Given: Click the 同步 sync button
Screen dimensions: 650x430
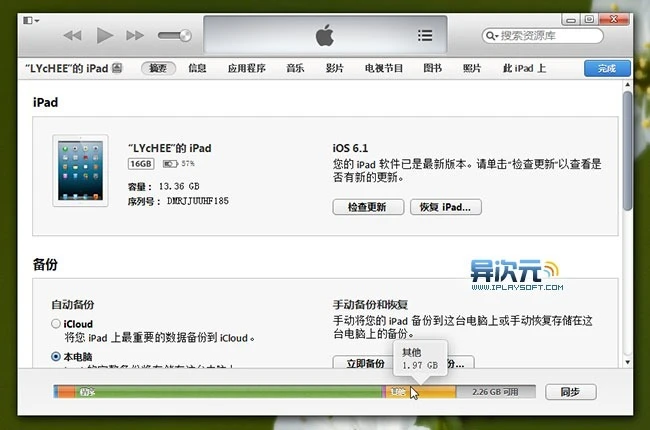Looking at the screenshot, I should (570, 392).
